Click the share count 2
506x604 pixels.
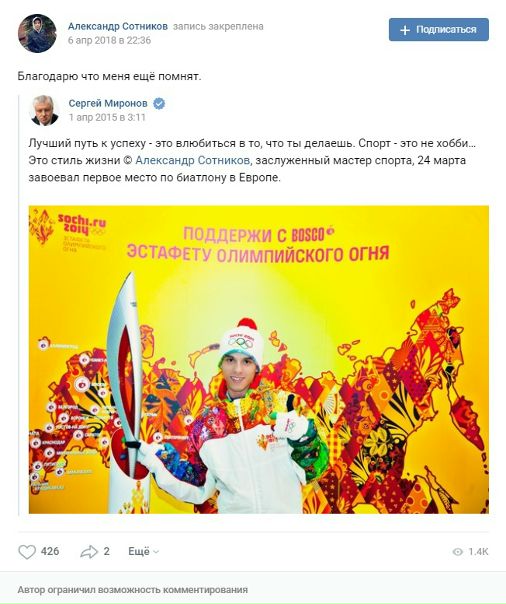pos(107,551)
